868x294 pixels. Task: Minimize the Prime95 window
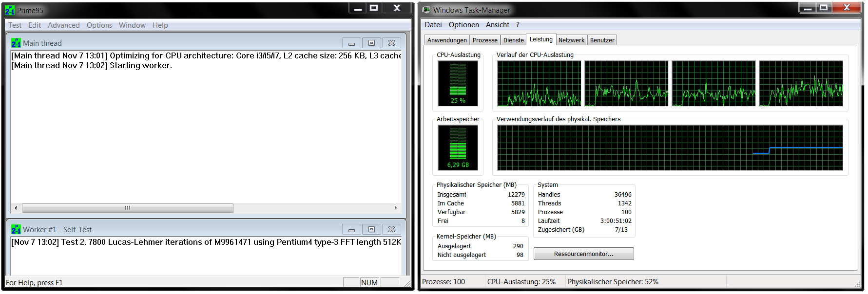358,8
